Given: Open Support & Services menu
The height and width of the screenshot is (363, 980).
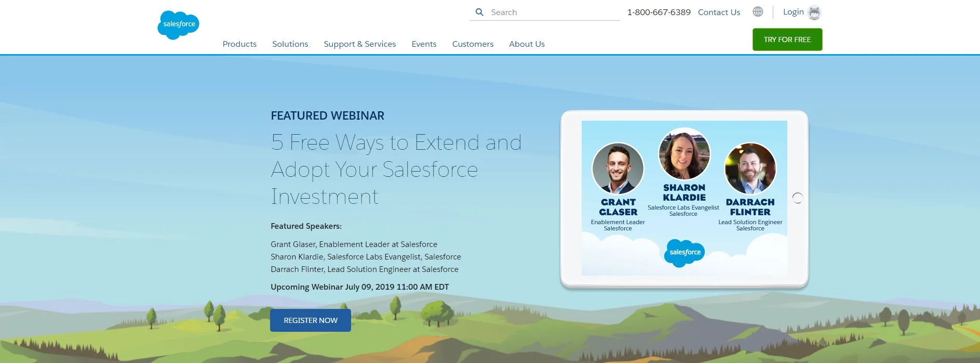Looking at the screenshot, I should (x=359, y=44).
